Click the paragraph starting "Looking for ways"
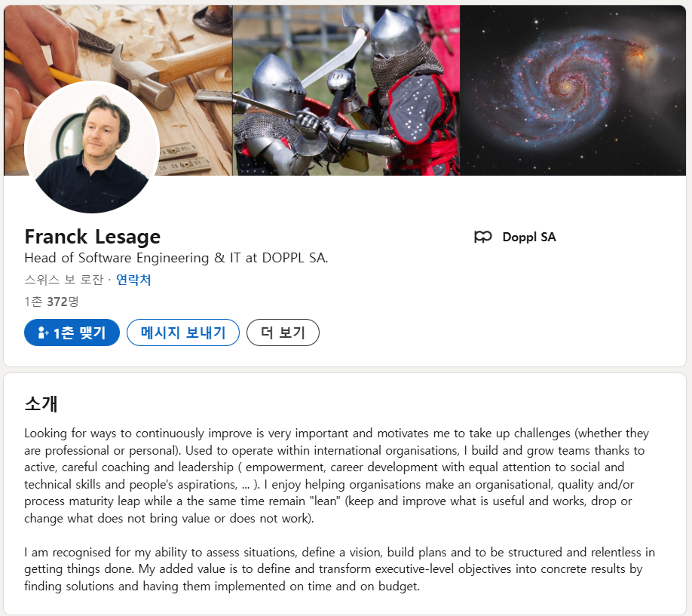Image resolution: width=692 pixels, height=616 pixels. [x=337, y=476]
